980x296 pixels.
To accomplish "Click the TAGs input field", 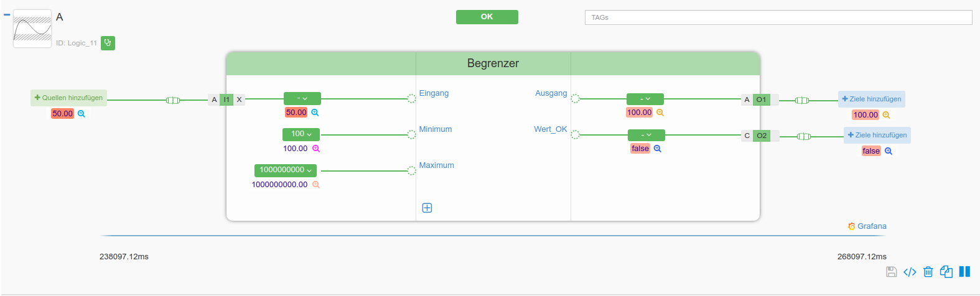I will (x=778, y=17).
